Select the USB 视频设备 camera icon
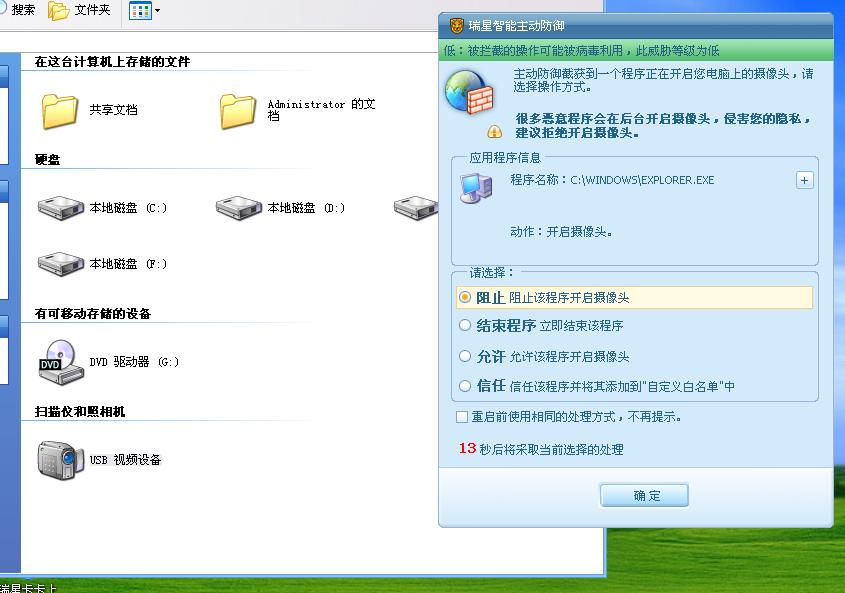Image resolution: width=845 pixels, height=593 pixels. 61,460
